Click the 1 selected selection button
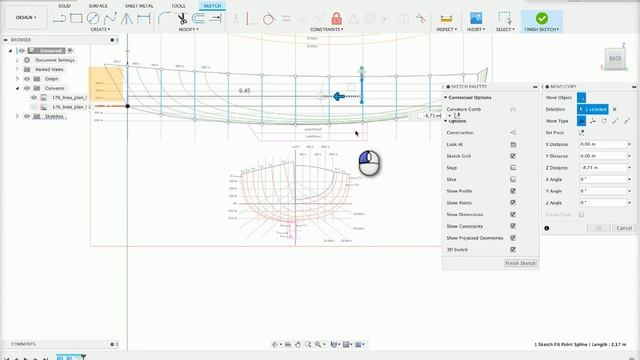The image size is (640, 360). [593, 109]
